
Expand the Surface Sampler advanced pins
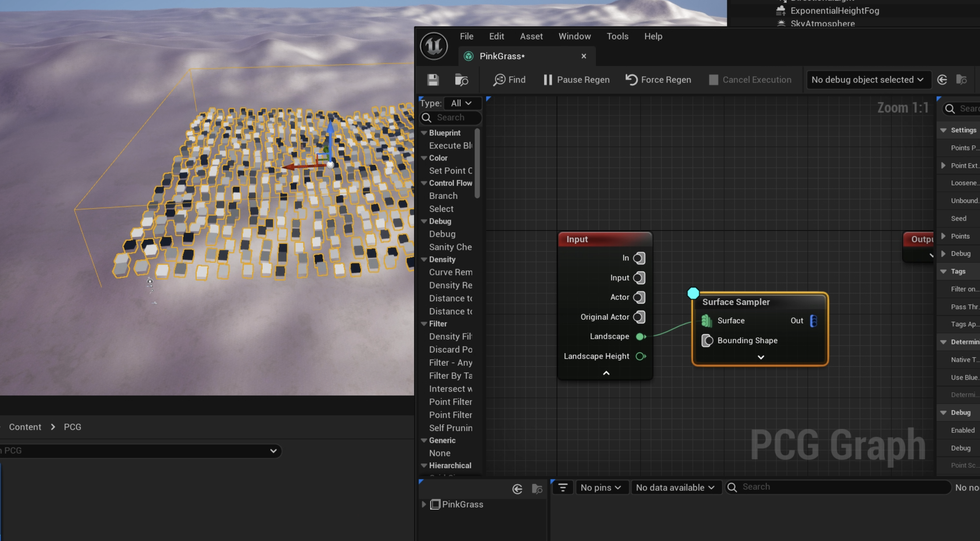coord(761,357)
